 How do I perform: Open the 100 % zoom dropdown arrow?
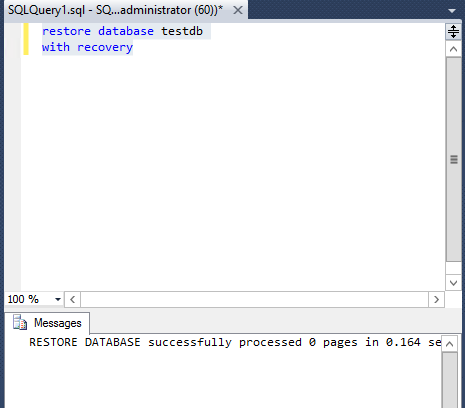(x=58, y=299)
